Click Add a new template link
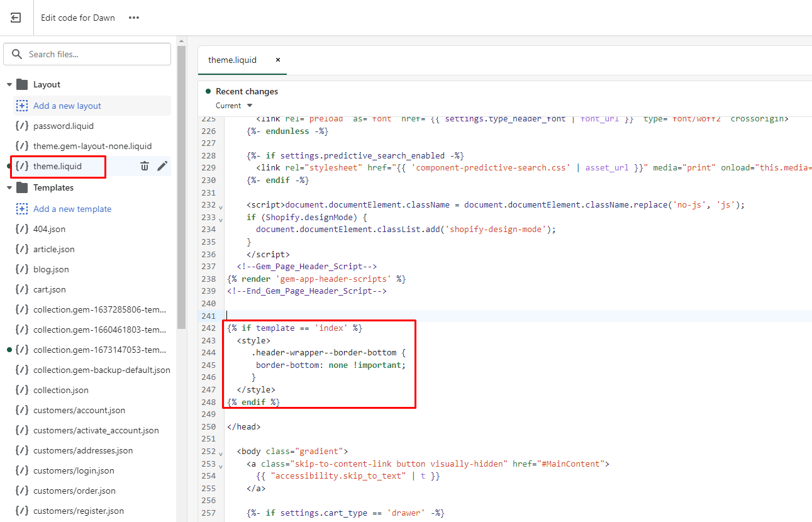The image size is (812, 522). pos(72,209)
